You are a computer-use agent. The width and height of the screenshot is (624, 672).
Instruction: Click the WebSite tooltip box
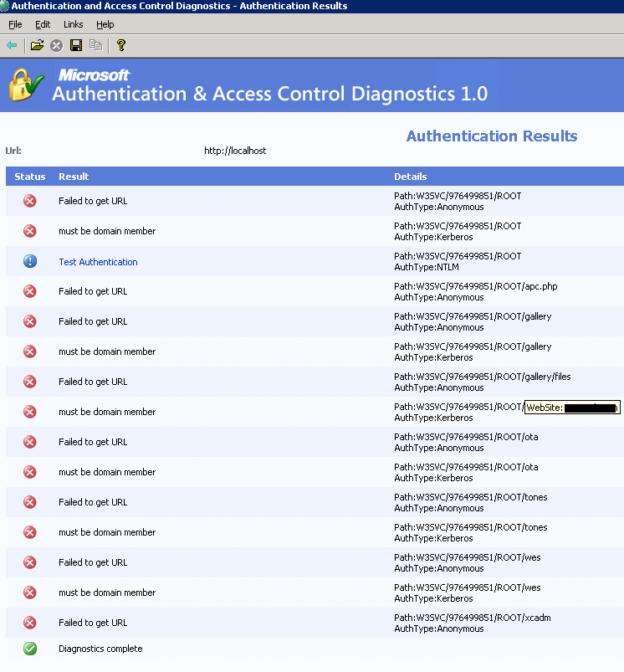[573, 408]
